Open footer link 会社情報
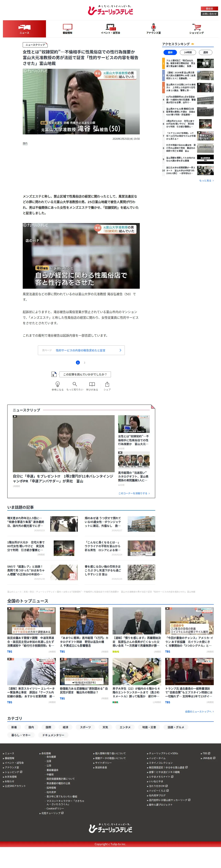221x868 pixels. (46, 753)
